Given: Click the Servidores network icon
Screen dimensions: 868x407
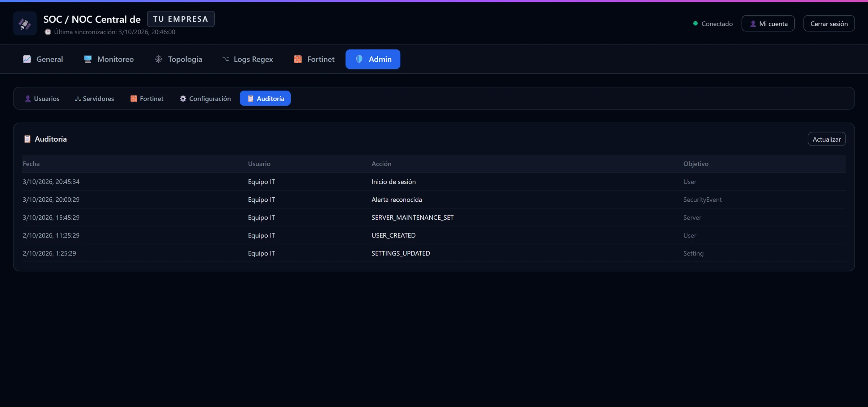Looking at the screenshot, I should click(x=77, y=99).
